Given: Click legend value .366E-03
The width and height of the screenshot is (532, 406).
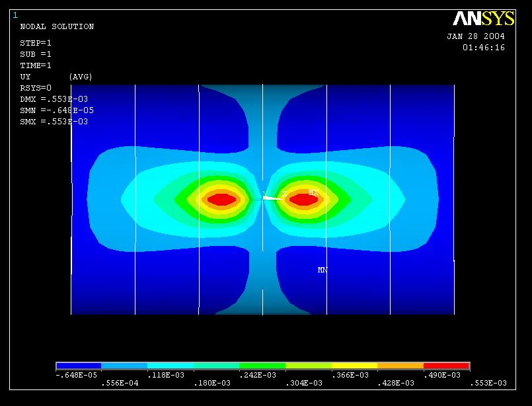Looking at the screenshot, I should [x=350, y=375].
